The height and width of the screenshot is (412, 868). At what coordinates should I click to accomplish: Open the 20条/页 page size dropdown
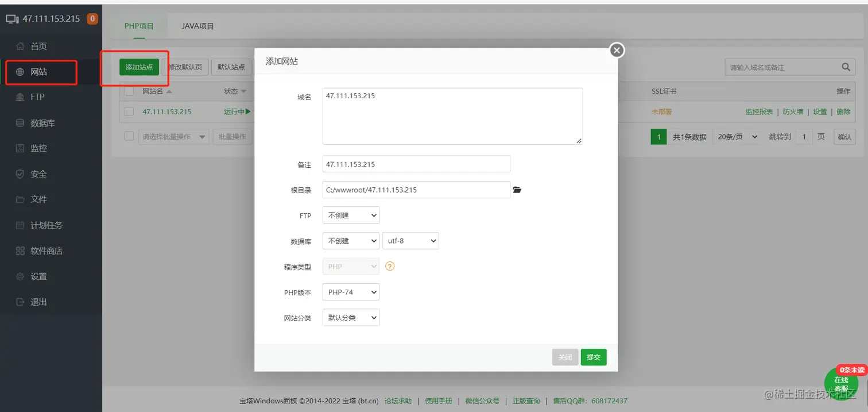[738, 137]
